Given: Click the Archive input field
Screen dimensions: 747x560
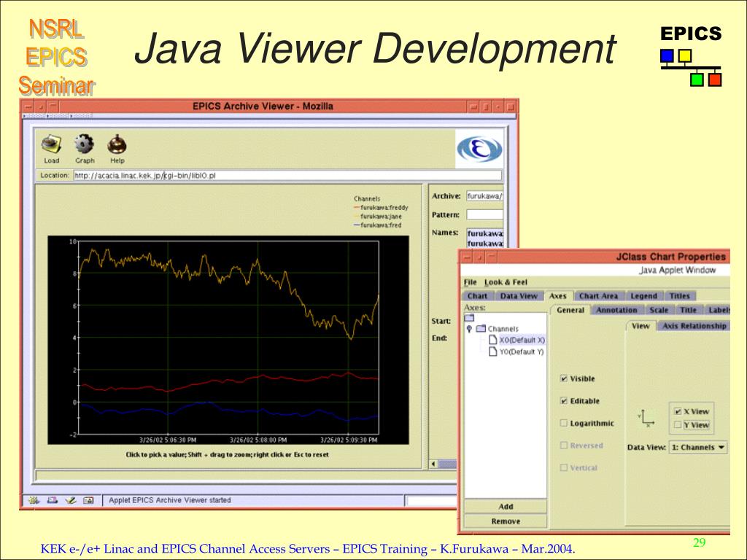Looking at the screenshot, I should click(x=484, y=195).
